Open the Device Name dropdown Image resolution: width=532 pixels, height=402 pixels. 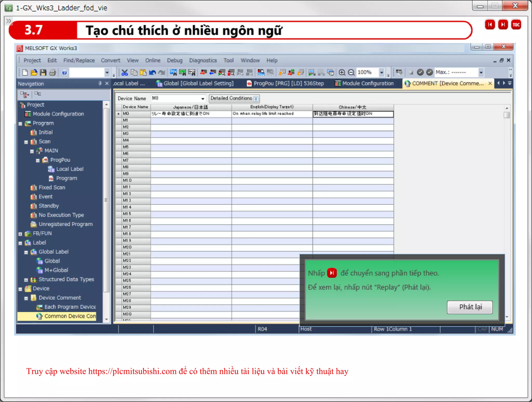(203, 99)
